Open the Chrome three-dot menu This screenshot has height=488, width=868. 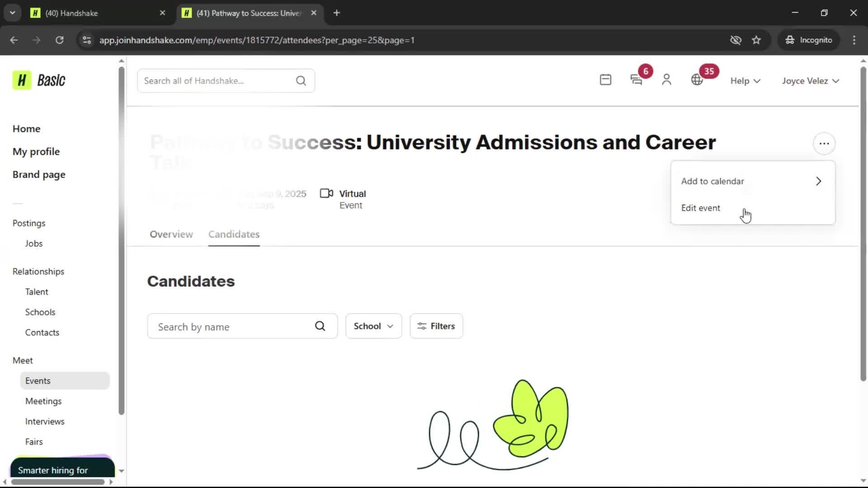(x=854, y=40)
